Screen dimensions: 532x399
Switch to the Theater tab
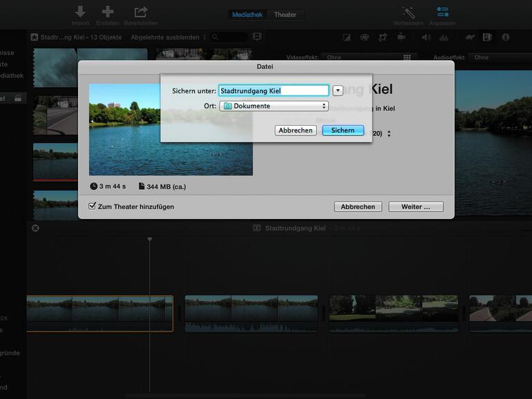click(x=285, y=14)
